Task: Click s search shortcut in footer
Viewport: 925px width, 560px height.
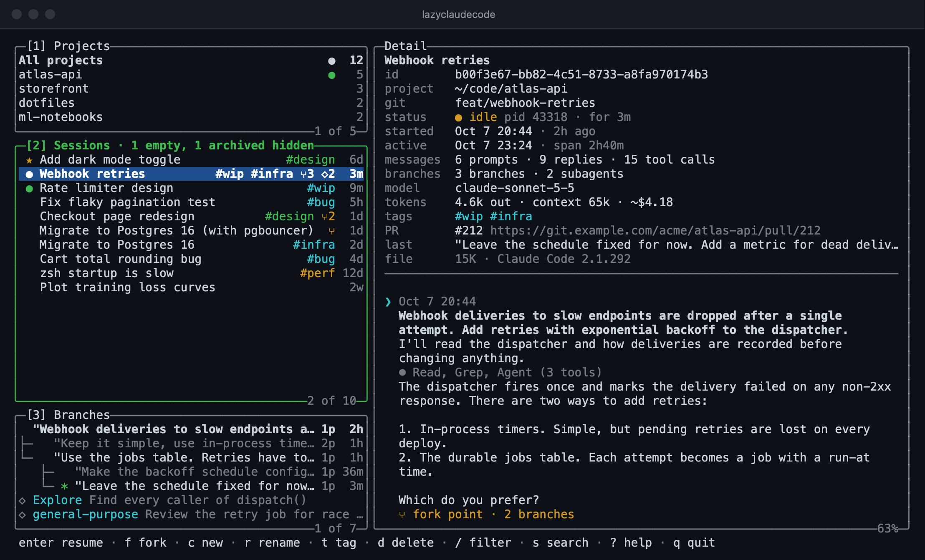Action: [x=560, y=543]
